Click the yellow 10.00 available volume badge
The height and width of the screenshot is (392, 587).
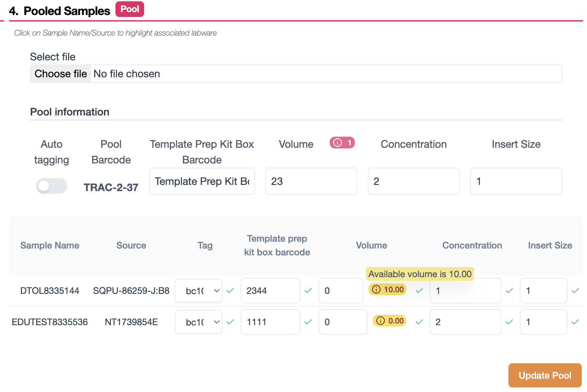coord(387,290)
